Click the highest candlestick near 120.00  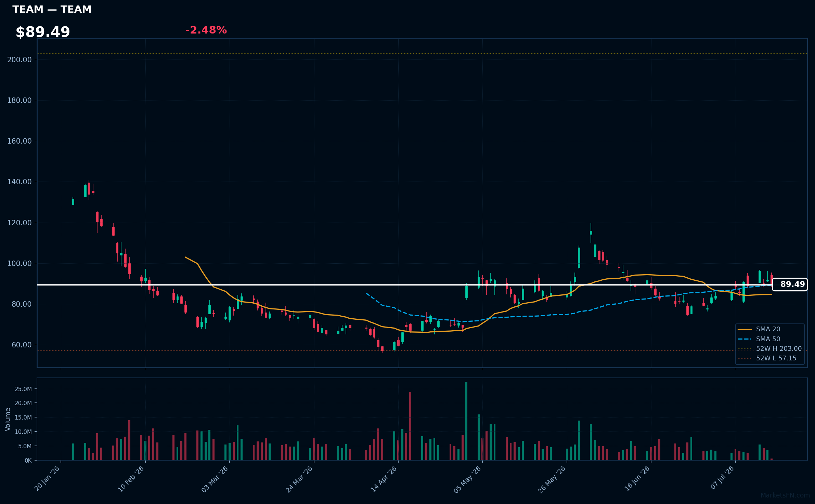pyautogui.click(x=591, y=233)
